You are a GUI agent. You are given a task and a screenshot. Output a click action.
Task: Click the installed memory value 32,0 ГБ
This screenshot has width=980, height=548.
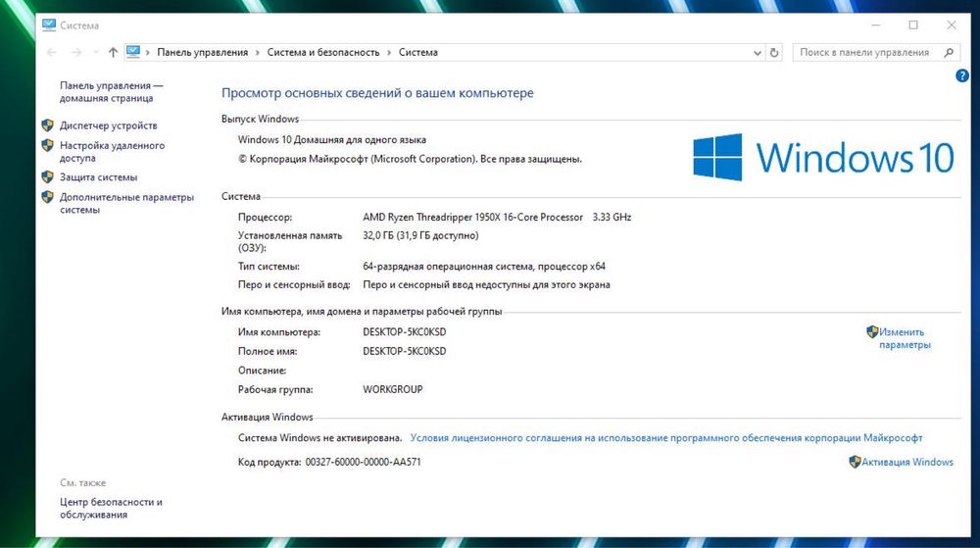(x=420, y=235)
